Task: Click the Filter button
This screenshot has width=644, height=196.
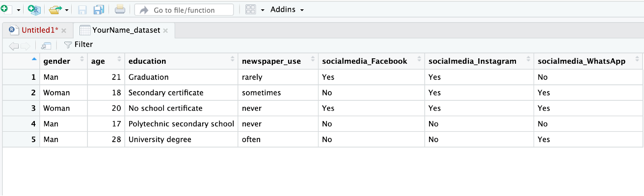Action: pyautogui.click(x=79, y=45)
